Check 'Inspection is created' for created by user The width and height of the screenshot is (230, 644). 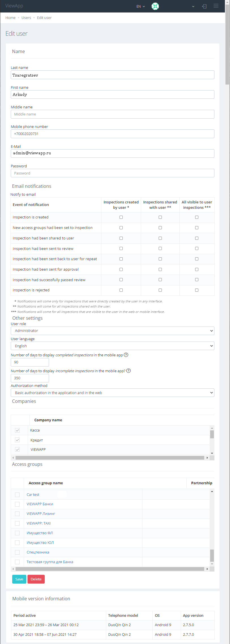click(x=121, y=217)
